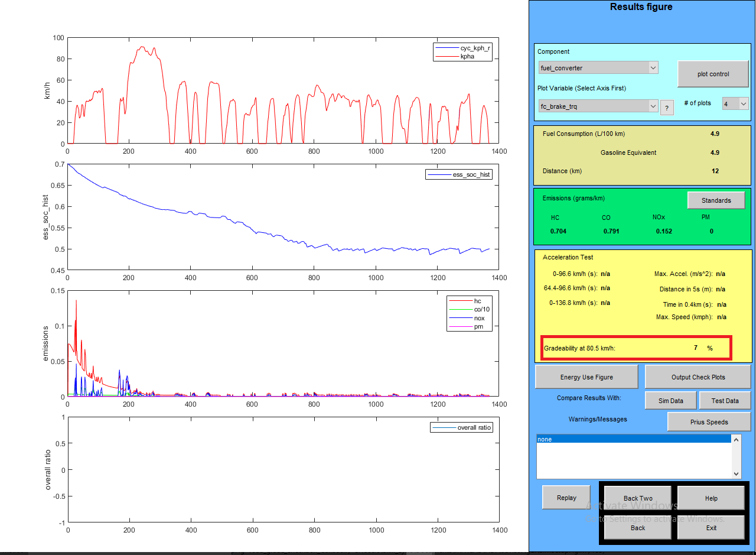Click the Back Two button
Image resolution: width=756 pixels, height=555 pixels.
[x=638, y=498]
